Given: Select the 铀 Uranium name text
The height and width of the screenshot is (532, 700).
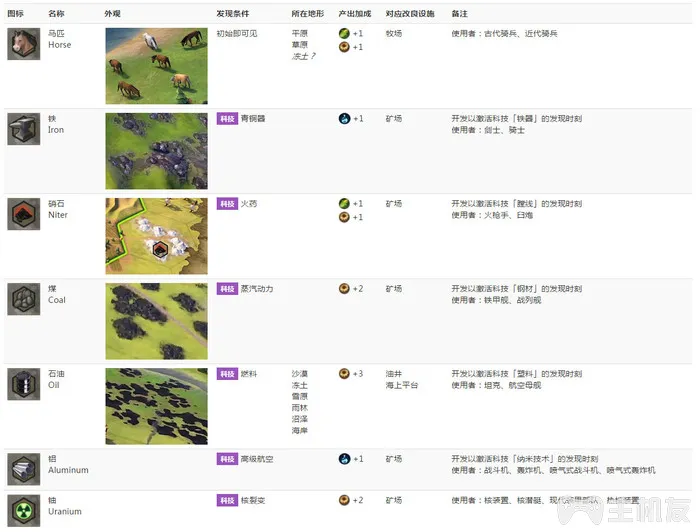Looking at the screenshot, I should pyautogui.click(x=65, y=506).
